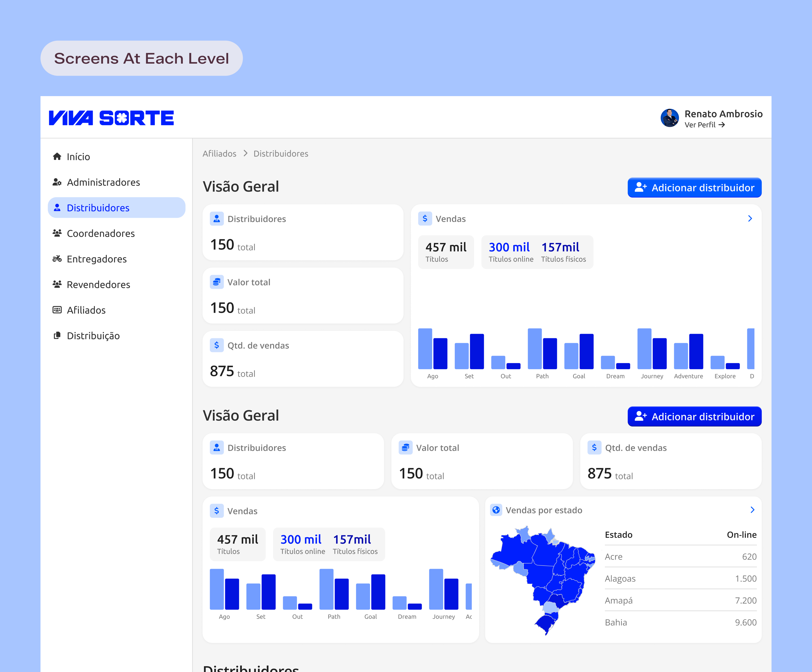812x672 pixels.
Task: Go to Revendedores in the sidebar
Action: pyautogui.click(x=116, y=284)
